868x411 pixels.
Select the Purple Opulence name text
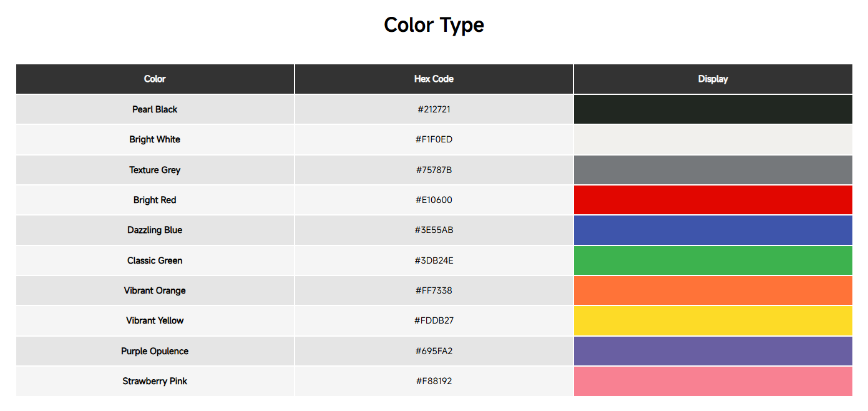(x=155, y=351)
